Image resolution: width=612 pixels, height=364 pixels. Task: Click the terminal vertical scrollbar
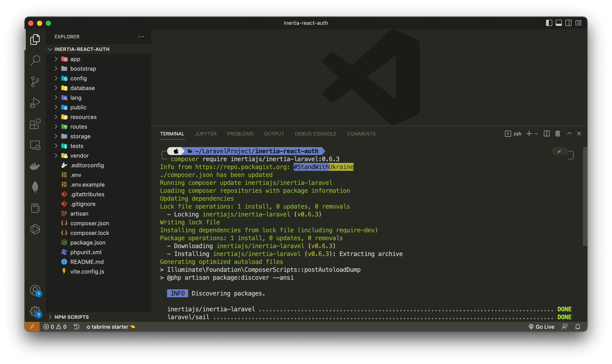click(585, 196)
